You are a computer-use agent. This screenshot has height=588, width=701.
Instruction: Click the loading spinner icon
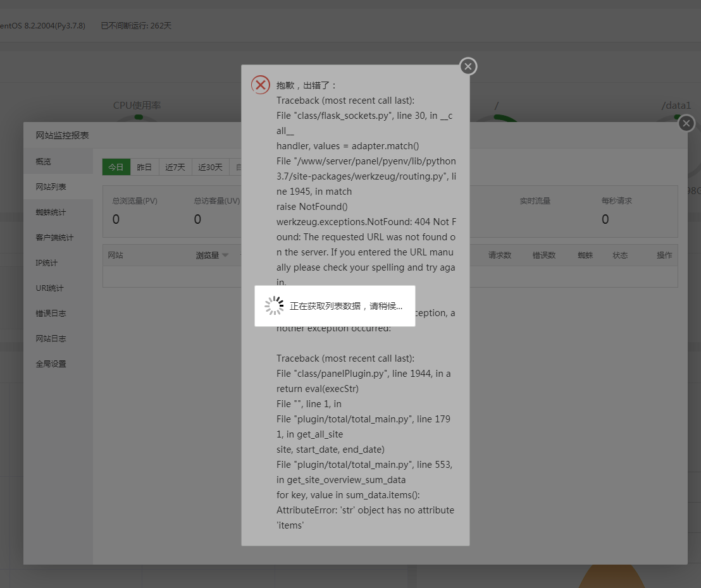[274, 305]
